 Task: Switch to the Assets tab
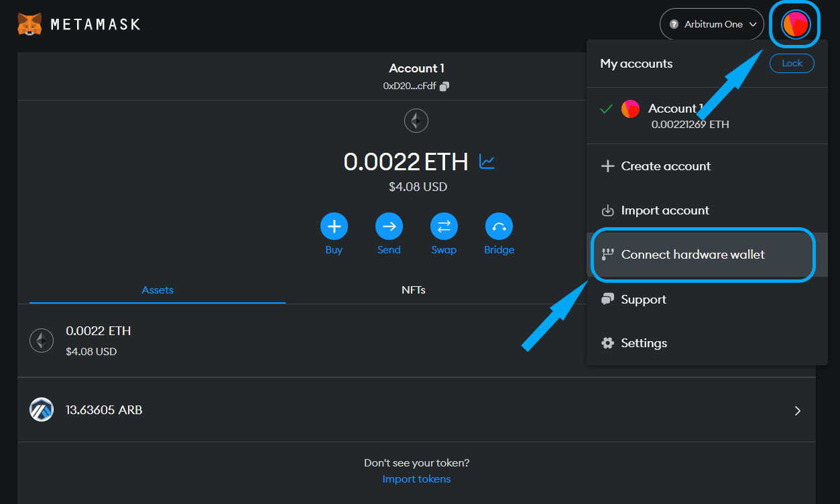[x=158, y=290]
